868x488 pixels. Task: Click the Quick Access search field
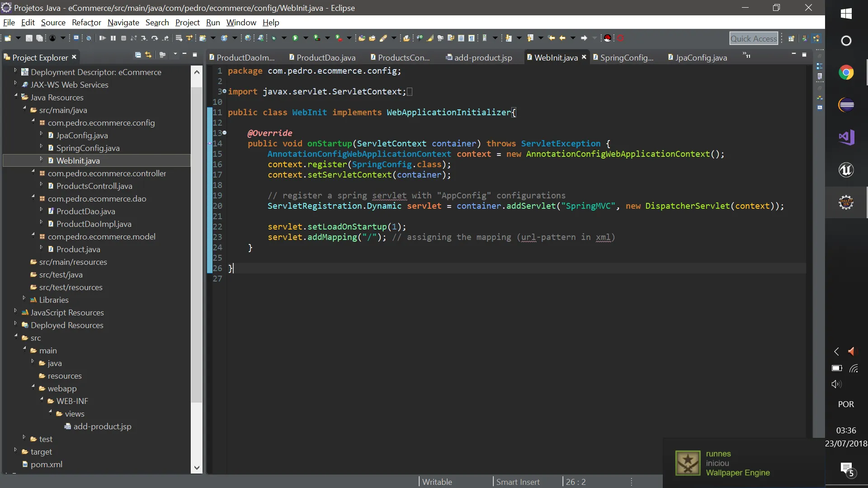pos(753,39)
